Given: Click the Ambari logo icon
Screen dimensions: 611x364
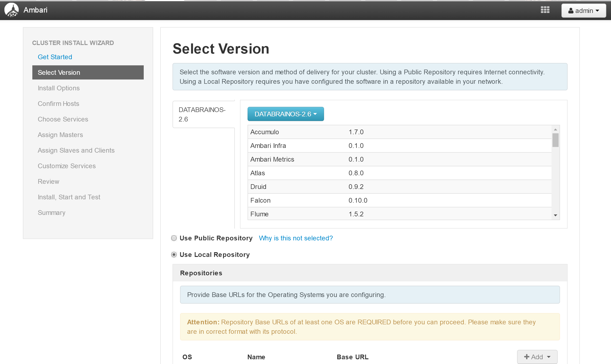Looking at the screenshot, I should click(x=12, y=10).
